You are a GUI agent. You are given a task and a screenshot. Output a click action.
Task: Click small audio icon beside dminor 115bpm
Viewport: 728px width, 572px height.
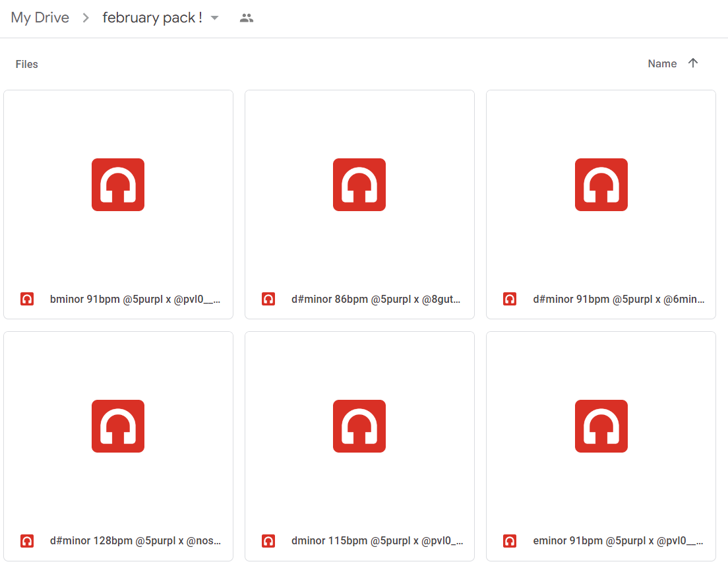pos(268,541)
